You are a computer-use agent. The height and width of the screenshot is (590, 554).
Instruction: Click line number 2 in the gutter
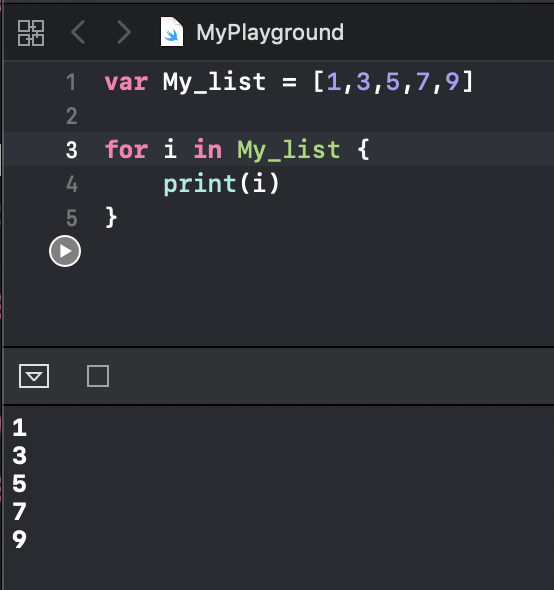[x=72, y=116]
